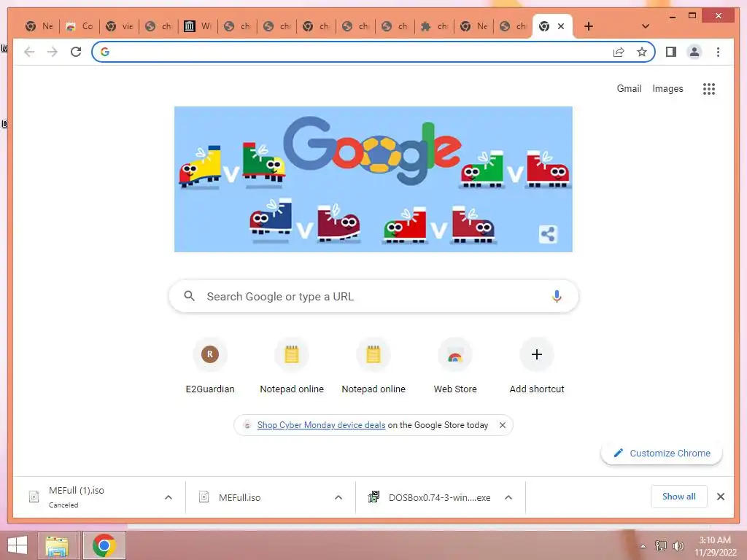Switch to the "Wi" tab with building icon
Screen dimensions: 747x560
[x=198, y=26]
